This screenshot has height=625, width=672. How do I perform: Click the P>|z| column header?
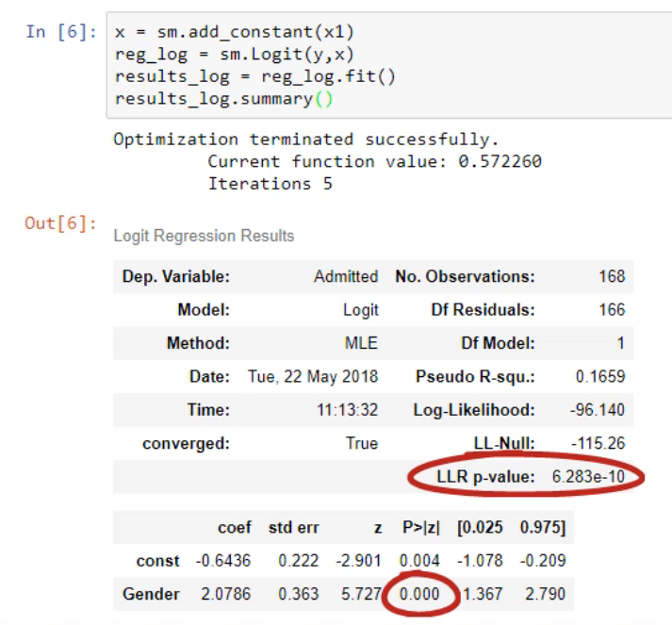point(419,527)
